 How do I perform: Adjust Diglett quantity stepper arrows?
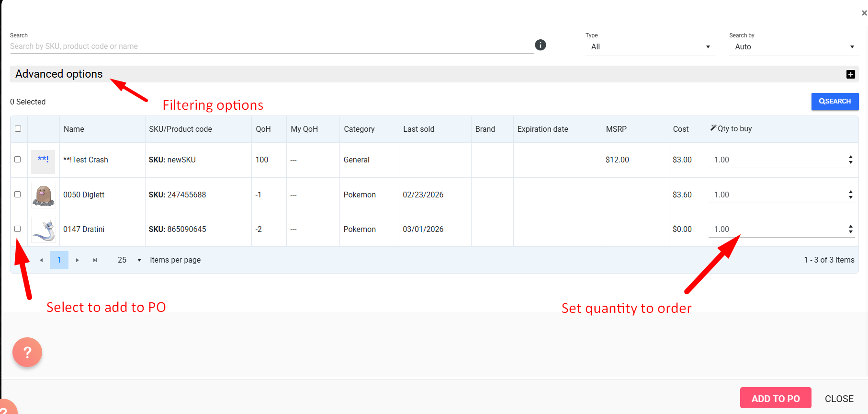click(x=850, y=195)
